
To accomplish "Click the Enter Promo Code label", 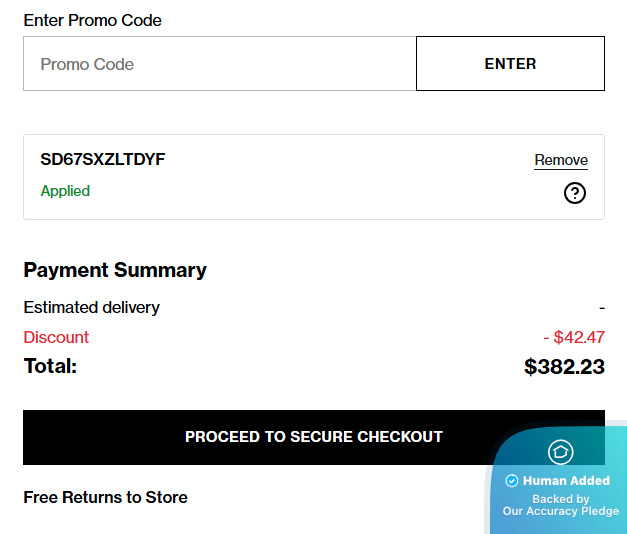I will click(x=92, y=20).
